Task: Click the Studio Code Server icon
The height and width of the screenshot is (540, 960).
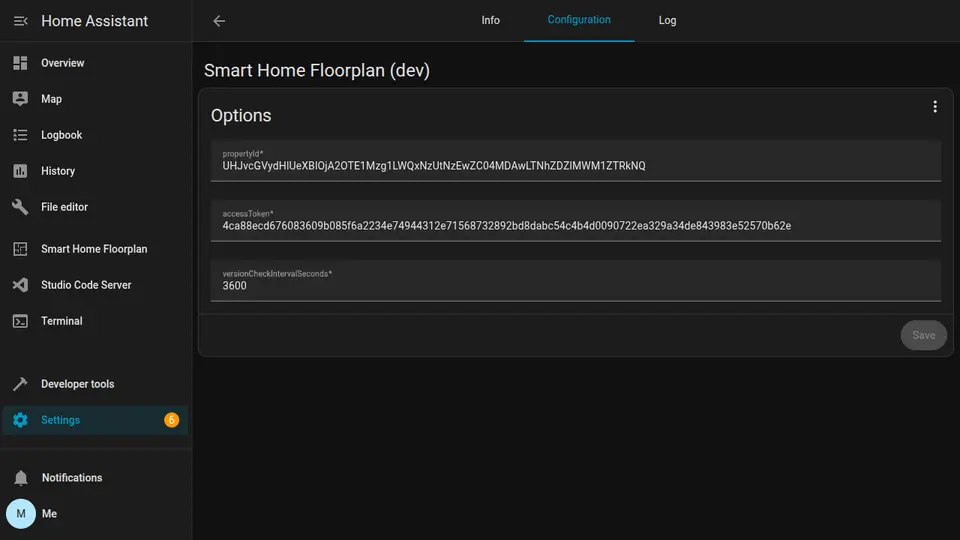Action: click(x=20, y=285)
